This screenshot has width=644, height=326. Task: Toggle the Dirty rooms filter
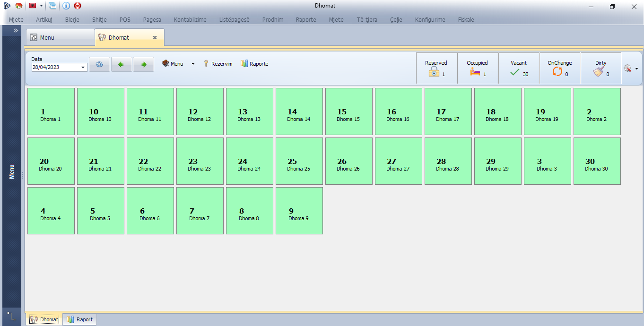(601, 69)
